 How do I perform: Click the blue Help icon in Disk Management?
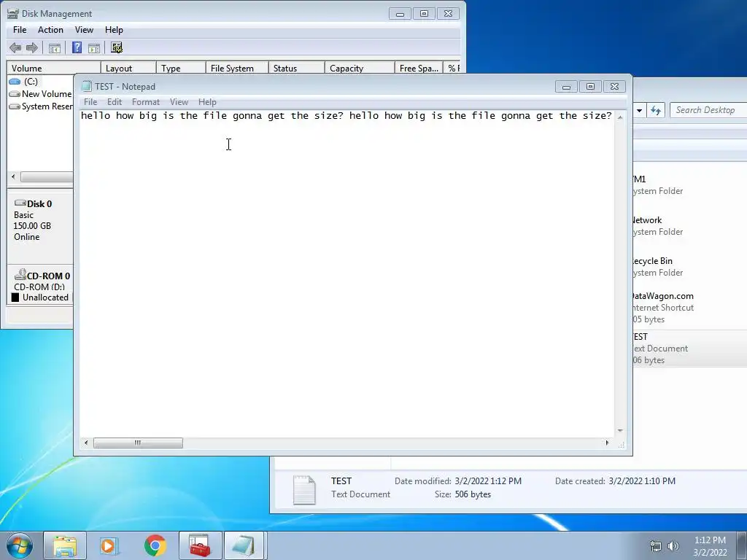coord(77,47)
